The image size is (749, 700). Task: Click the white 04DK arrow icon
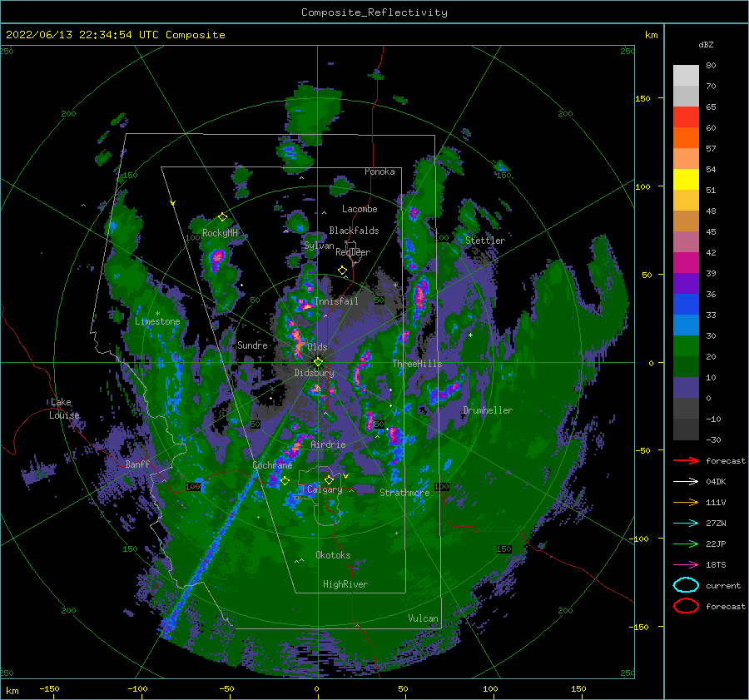pyautogui.click(x=686, y=482)
